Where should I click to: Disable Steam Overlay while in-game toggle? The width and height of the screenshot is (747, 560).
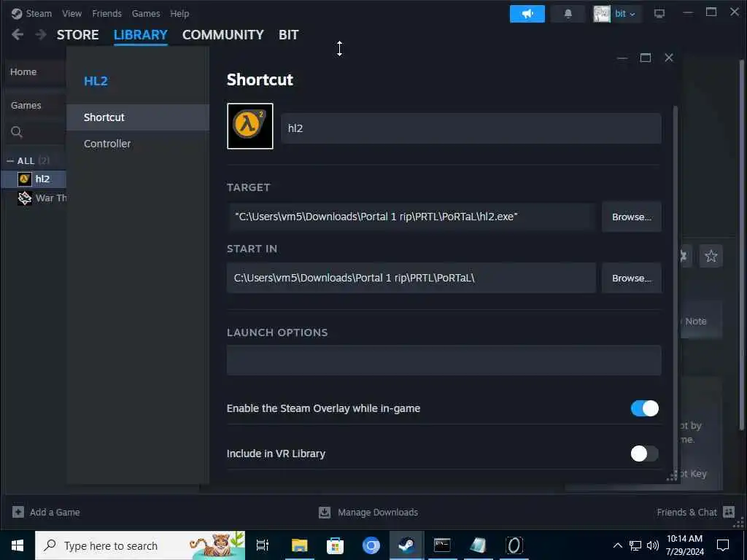645,408
